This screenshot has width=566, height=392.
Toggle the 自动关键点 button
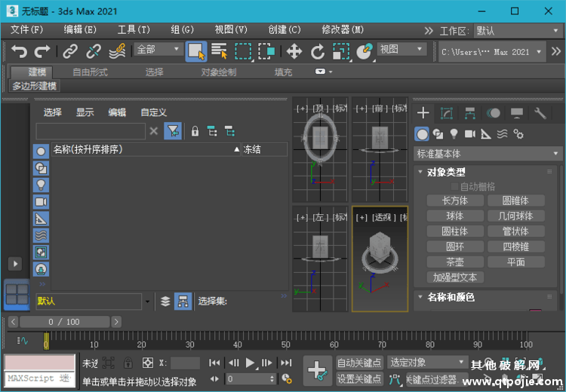click(x=359, y=363)
